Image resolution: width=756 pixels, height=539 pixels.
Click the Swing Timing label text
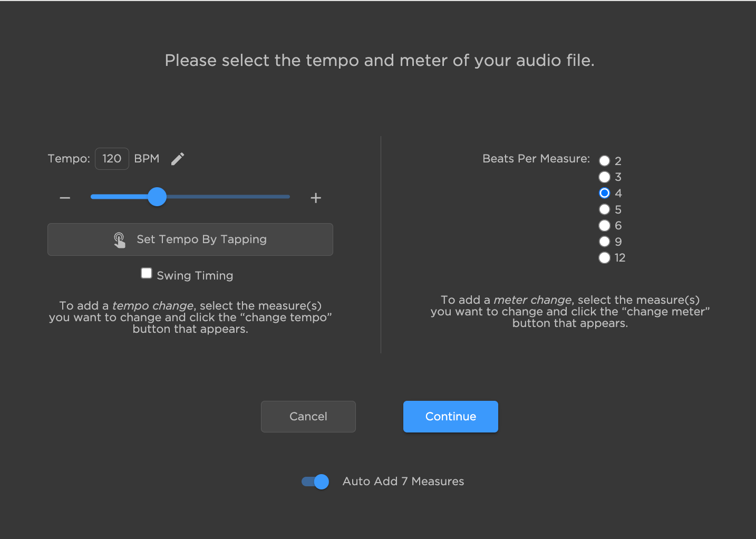195,275
